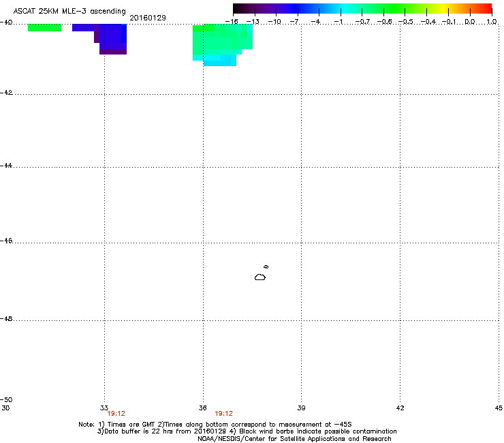Image resolution: width=504 pixels, height=443 pixels.
Task: Click the latitude label -42
Action: [x=6, y=93]
